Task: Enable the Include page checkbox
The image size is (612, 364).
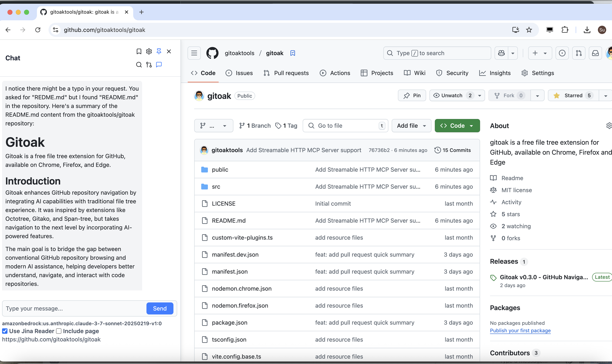Action: pyautogui.click(x=59, y=331)
